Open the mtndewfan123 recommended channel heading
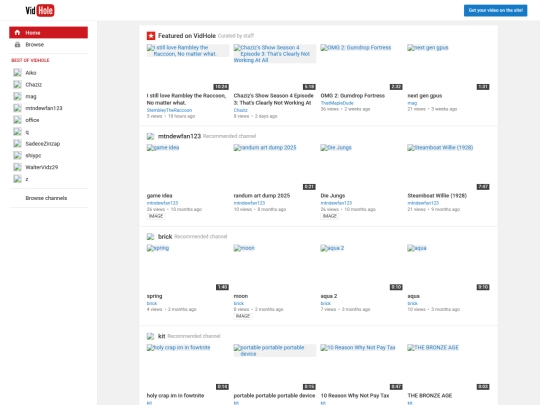This screenshot has height=405, width=540. (x=179, y=136)
